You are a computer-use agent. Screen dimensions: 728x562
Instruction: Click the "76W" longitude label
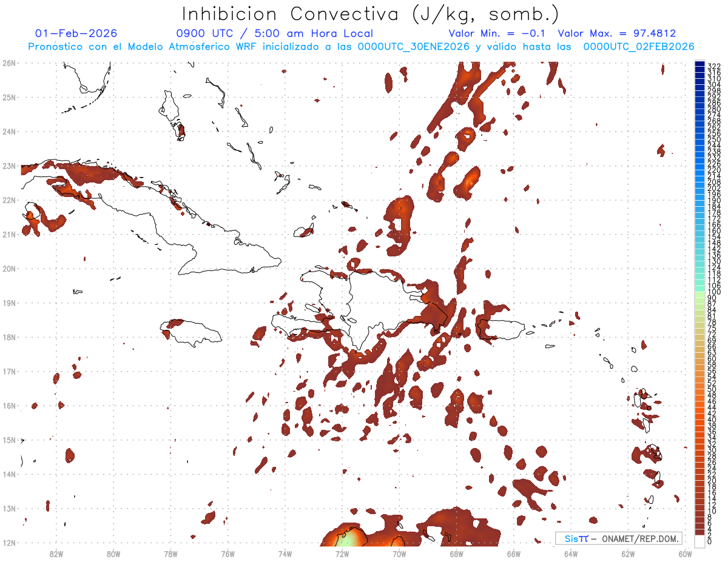[227, 554]
